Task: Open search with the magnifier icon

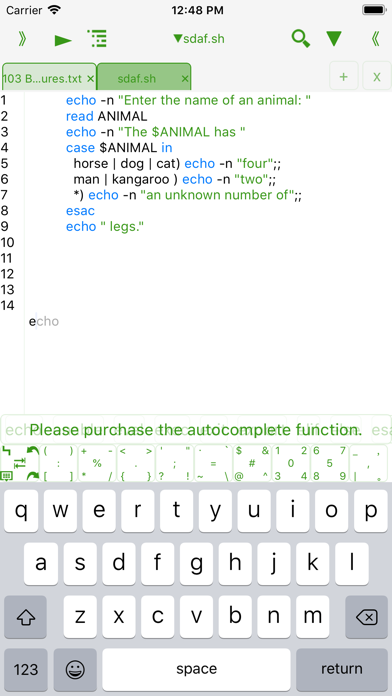Action: pyautogui.click(x=301, y=39)
